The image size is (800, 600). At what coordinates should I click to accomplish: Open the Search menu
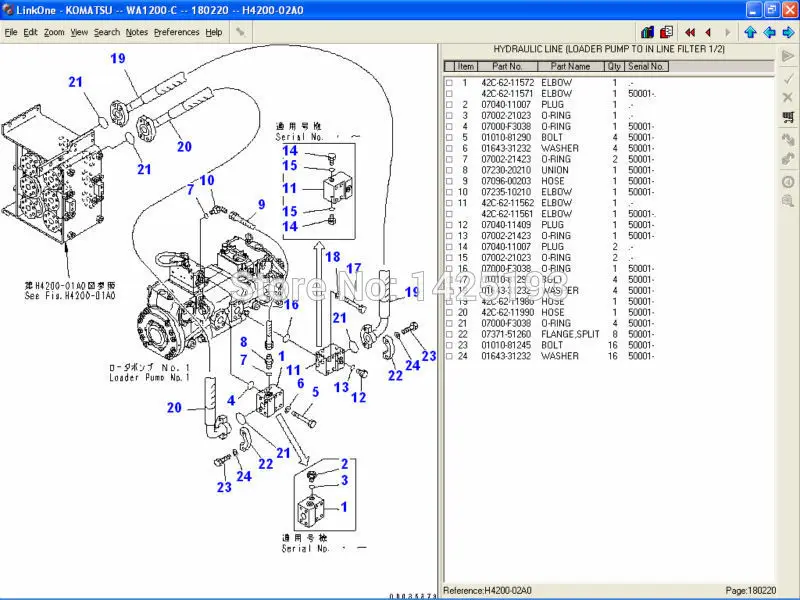click(x=107, y=31)
